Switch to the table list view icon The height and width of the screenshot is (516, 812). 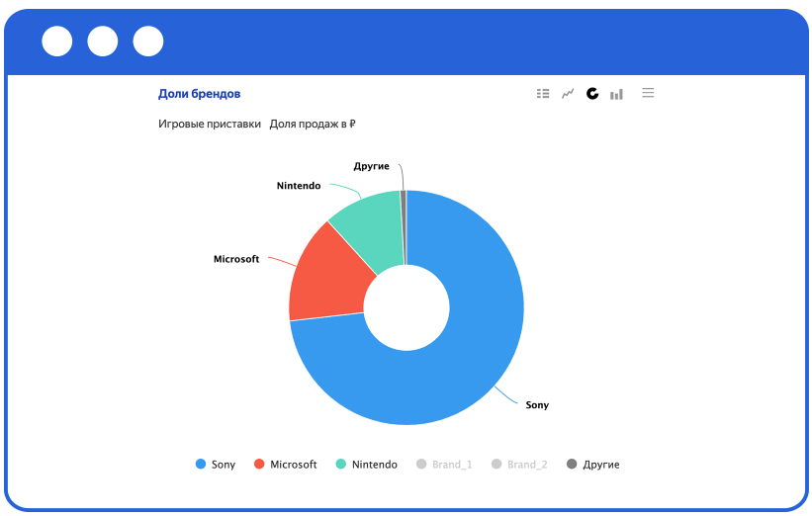[x=543, y=94]
